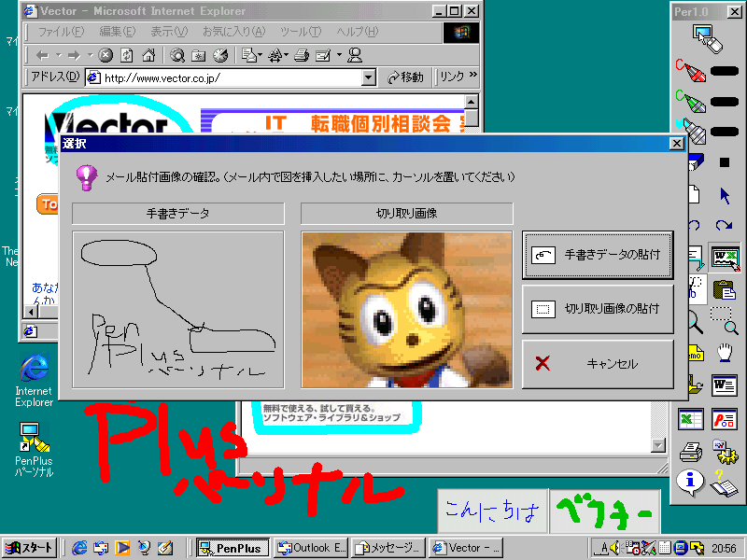Open the Edit menu in Internet Explorer
The height and width of the screenshot is (560, 747).
click(118, 32)
